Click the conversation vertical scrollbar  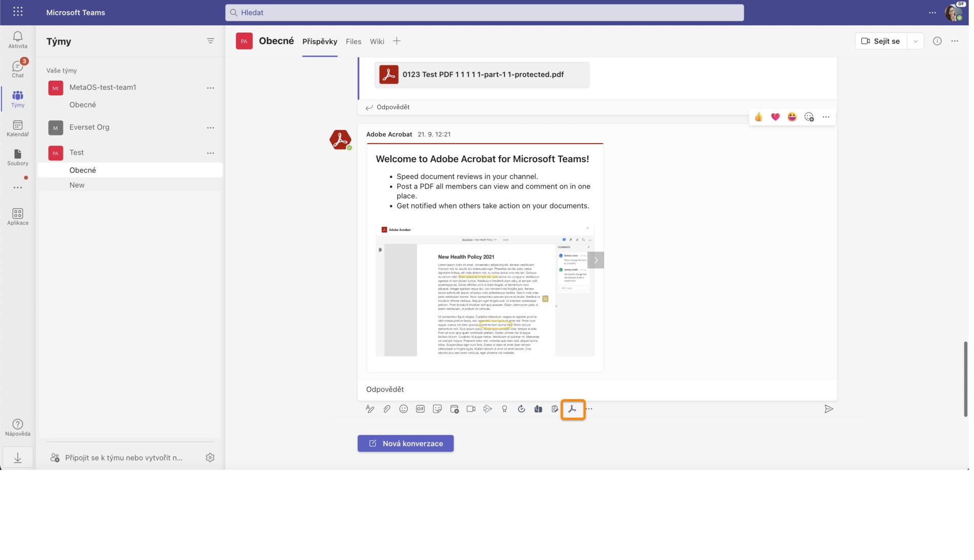tap(965, 379)
